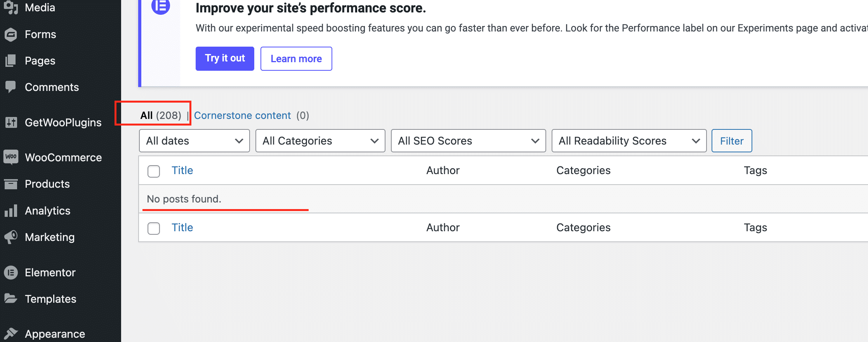Click the Forms sidebar icon
This screenshot has width=868, height=342.
(x=11, y=35)
